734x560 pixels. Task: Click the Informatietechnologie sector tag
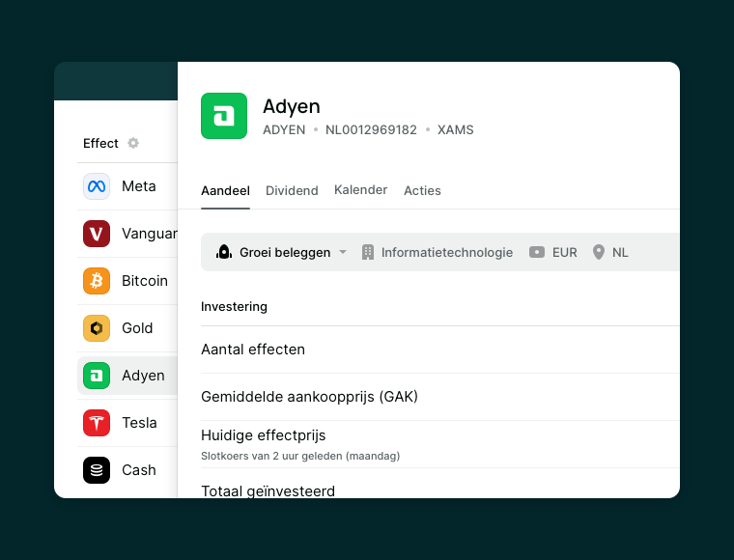[438, 252]
